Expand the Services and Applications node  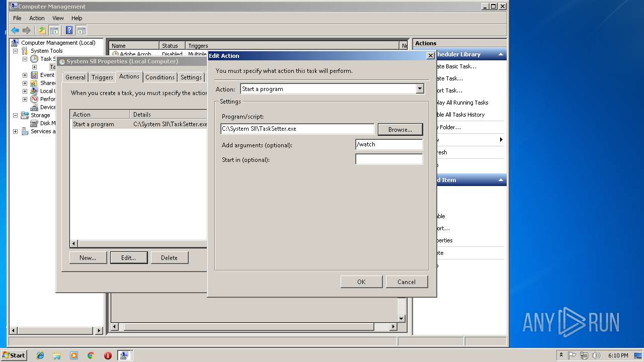[x=15, y=131]
